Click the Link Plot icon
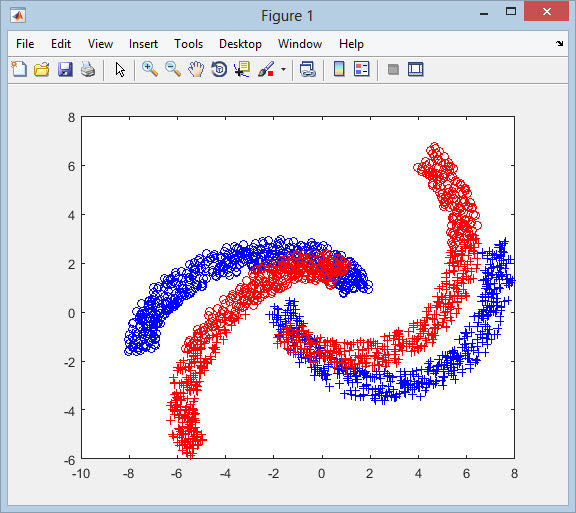576x513 pixels. tap(307, 69)
